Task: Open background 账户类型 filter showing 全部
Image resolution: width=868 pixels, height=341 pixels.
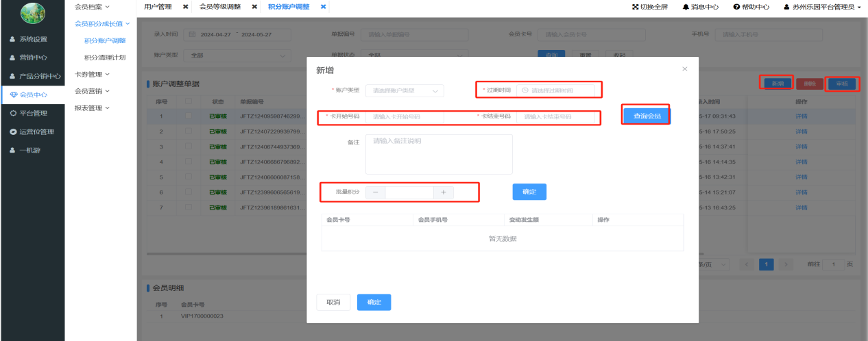Action: click(237, 55)
